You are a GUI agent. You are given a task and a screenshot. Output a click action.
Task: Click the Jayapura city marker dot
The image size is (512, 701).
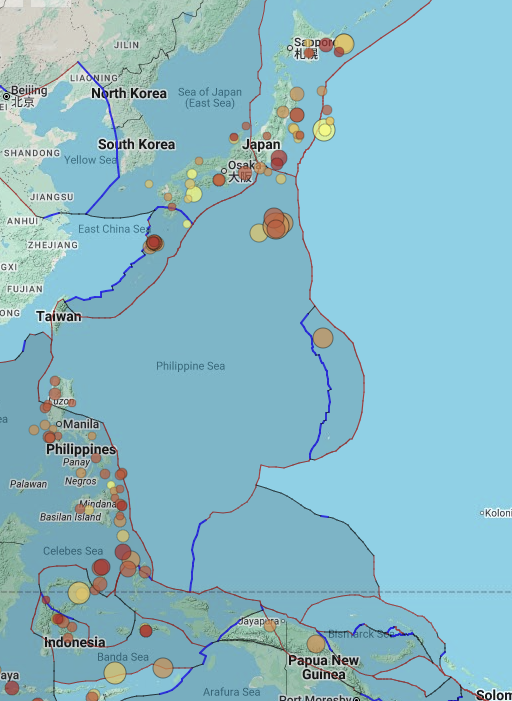[x=283, y=621]
